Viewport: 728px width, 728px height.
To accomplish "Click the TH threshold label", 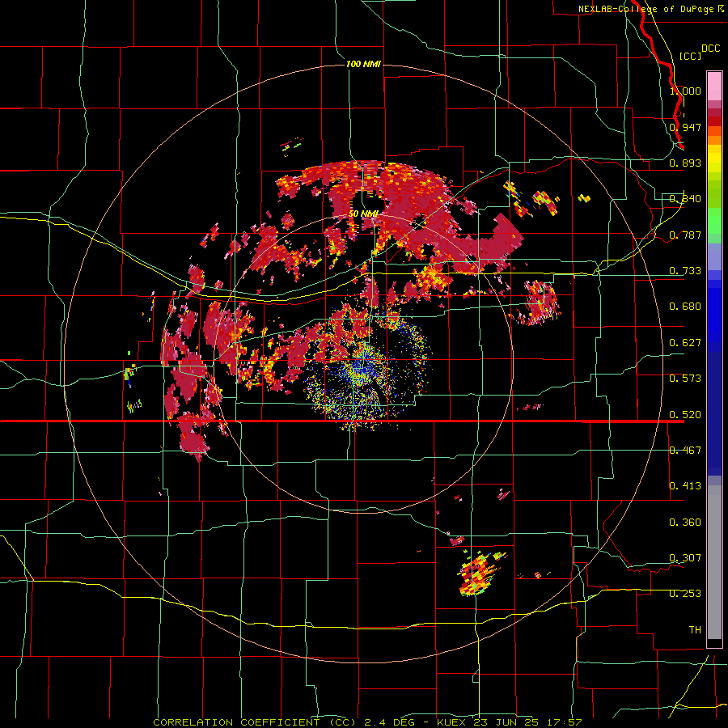I will point(695,630).
